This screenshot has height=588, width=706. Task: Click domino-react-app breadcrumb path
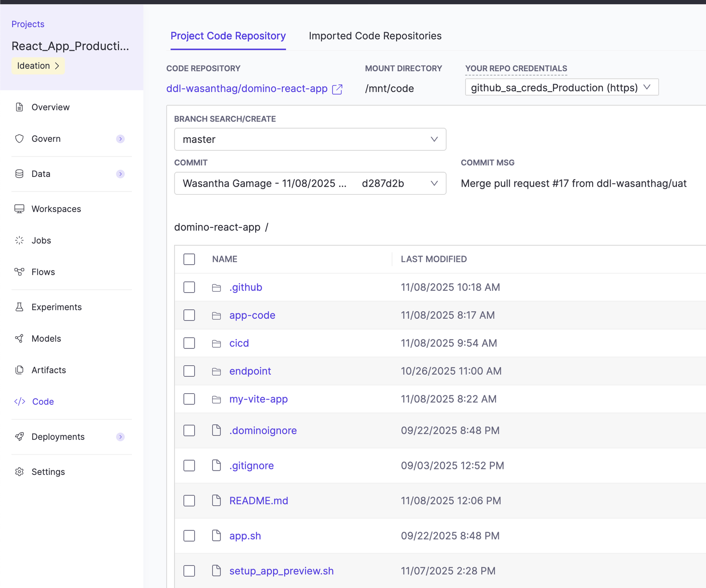[x=217, y=227]
